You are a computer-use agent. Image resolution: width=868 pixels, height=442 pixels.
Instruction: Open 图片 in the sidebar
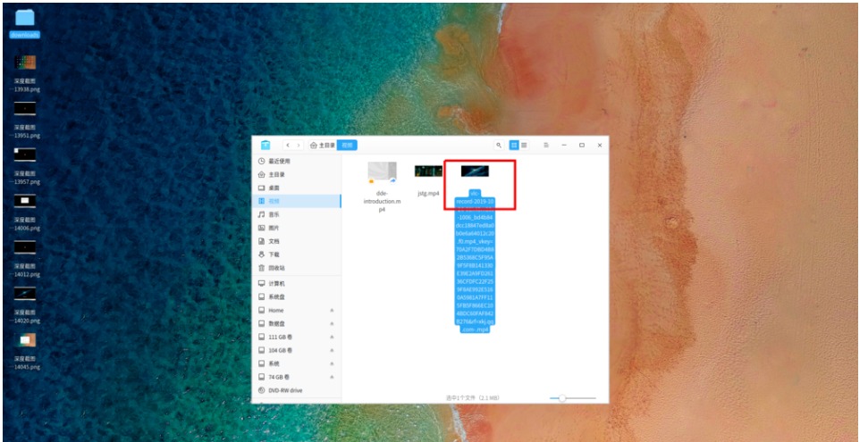pos(297,228)
